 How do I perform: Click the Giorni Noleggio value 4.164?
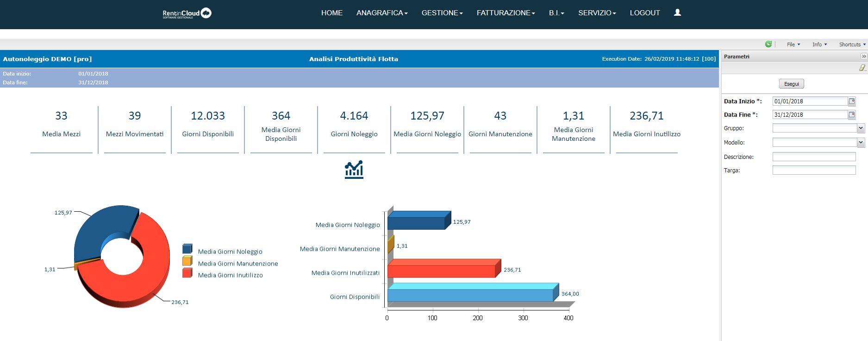point(354,116)
